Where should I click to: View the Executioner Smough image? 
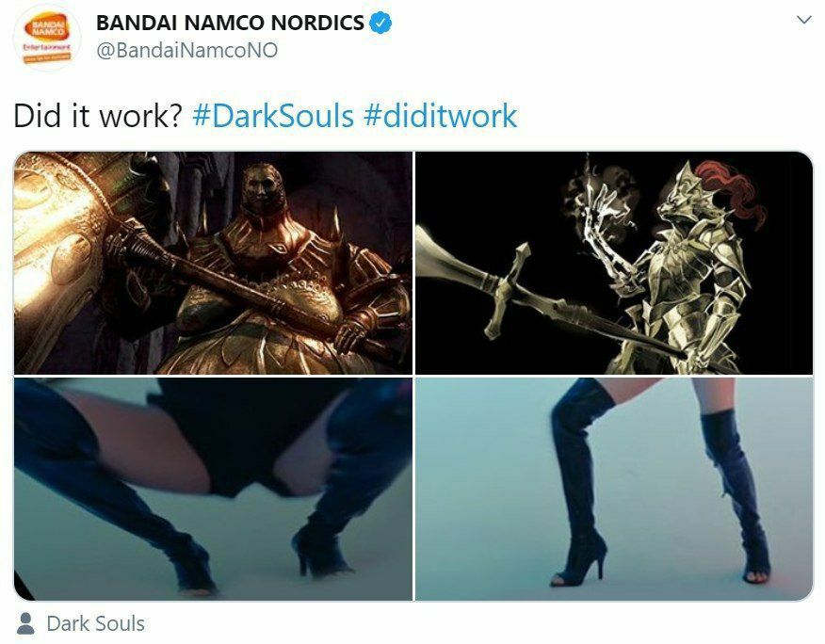213,263
